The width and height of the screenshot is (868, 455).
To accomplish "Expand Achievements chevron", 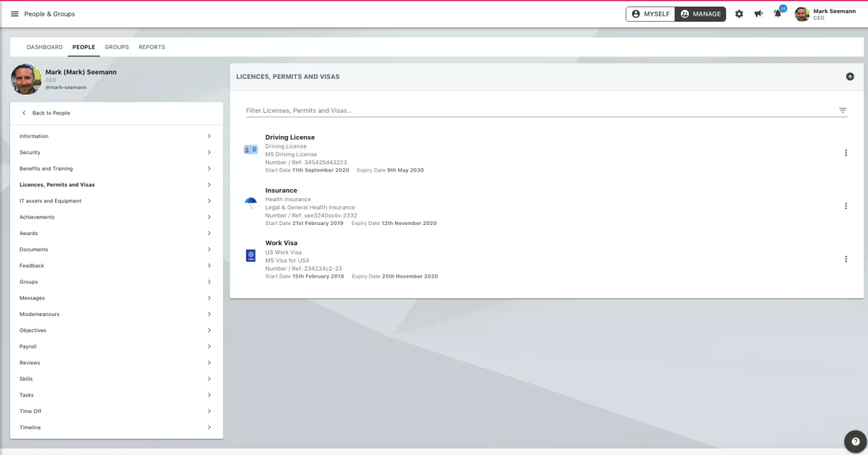I will tap(209, 217).
